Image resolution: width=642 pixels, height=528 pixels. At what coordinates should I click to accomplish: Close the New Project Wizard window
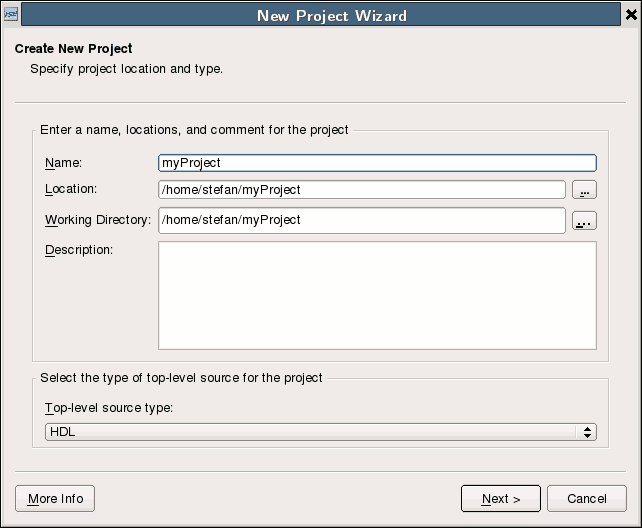coord(631,15)
